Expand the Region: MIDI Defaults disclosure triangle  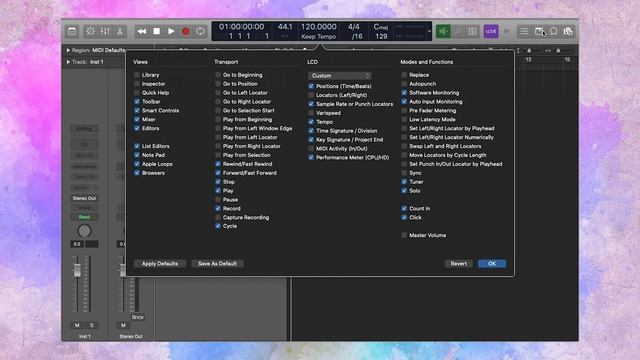(x=68, y=50)
